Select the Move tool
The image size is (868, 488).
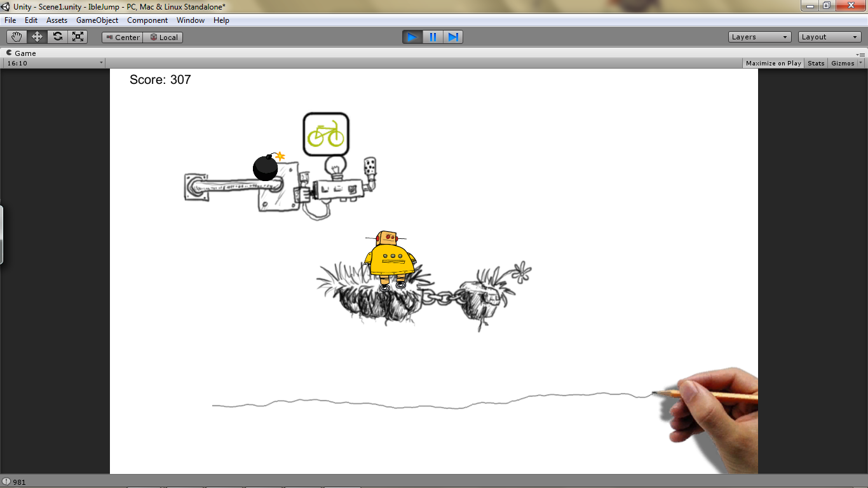pyautogui.click(x=37, y=37)
